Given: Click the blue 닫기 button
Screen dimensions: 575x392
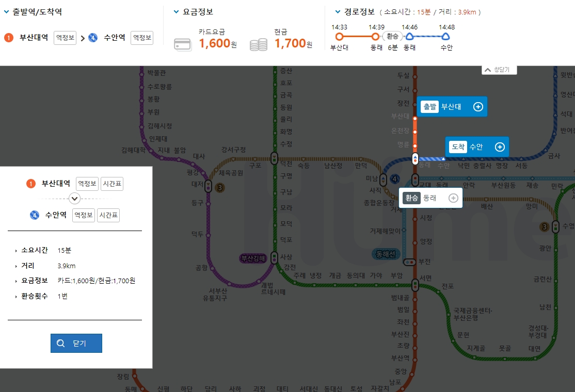Looking at the screenshot, I should coord(76,344).
